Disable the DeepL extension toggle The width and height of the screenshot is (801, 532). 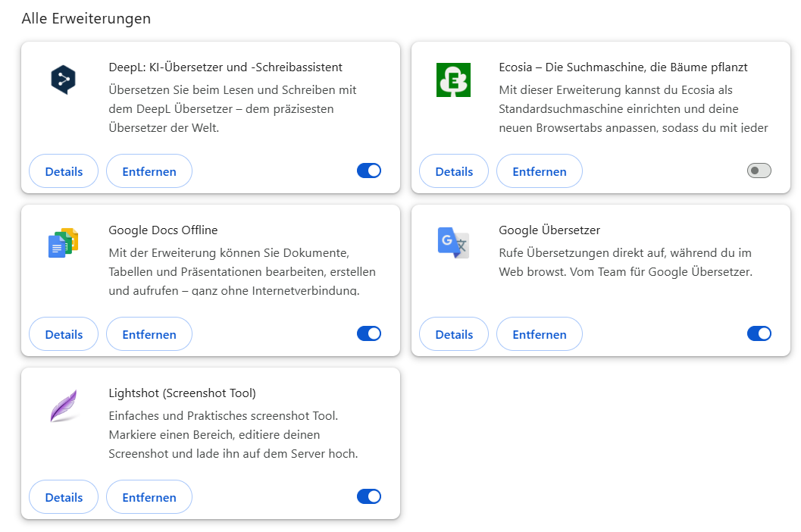tap(369, 171)
